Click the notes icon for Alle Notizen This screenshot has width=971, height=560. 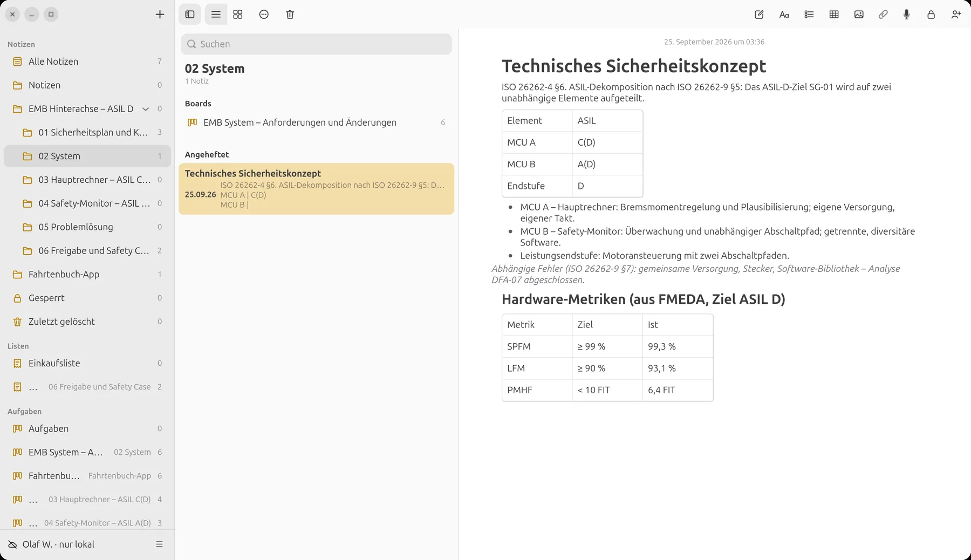click(17, 62)
